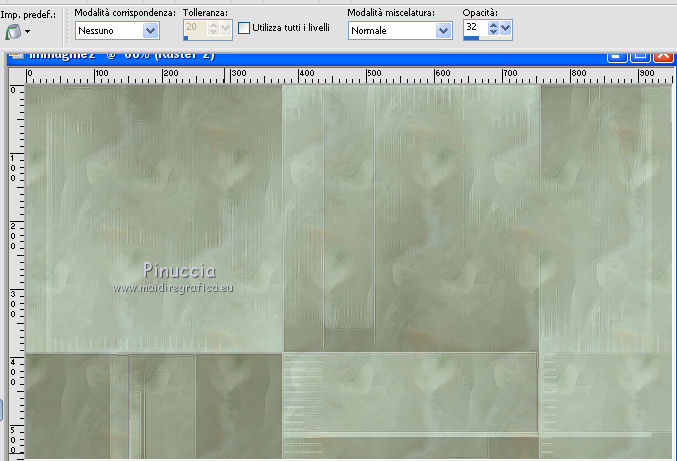Image resolution: width=677 pixels, height=461 pixels.
Task: Open the Modalità corrispondenza dropdown showing Nessuno
Action: tap(117, 31)
